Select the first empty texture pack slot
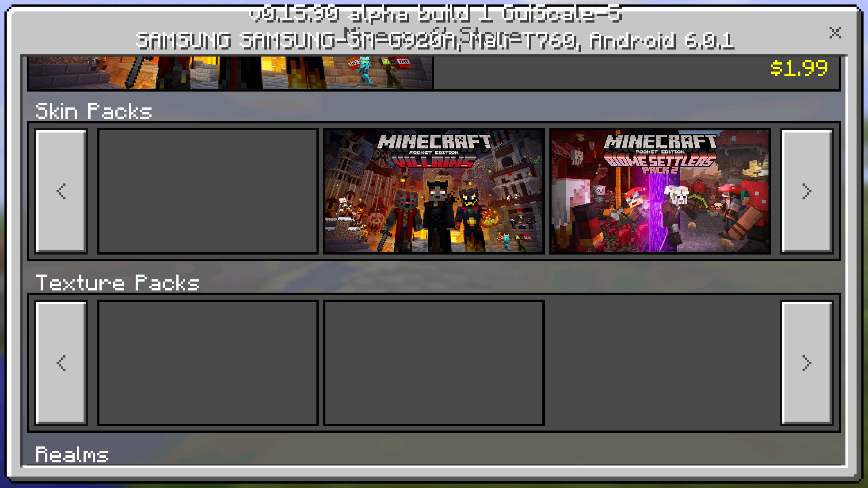The height and width of the screenshot is (488, 868). (208, 362)
